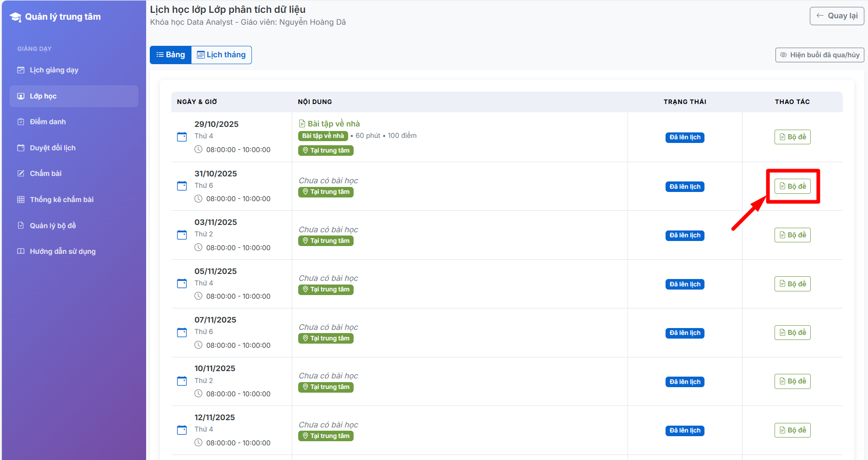The width and height of the screenshot is (868, 460).
Task: Click the Thống kê chấm bài grid icon
Action: click(x=21, y=200)
